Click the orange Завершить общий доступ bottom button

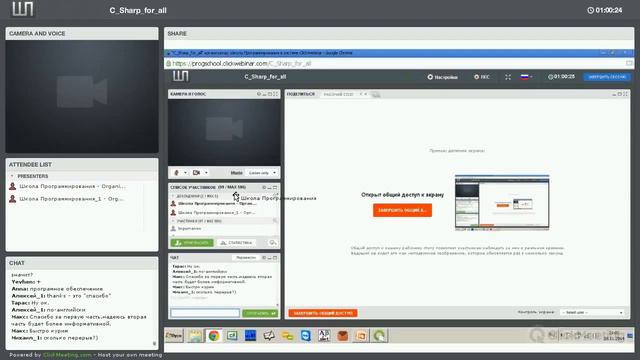tap(322, 313)
